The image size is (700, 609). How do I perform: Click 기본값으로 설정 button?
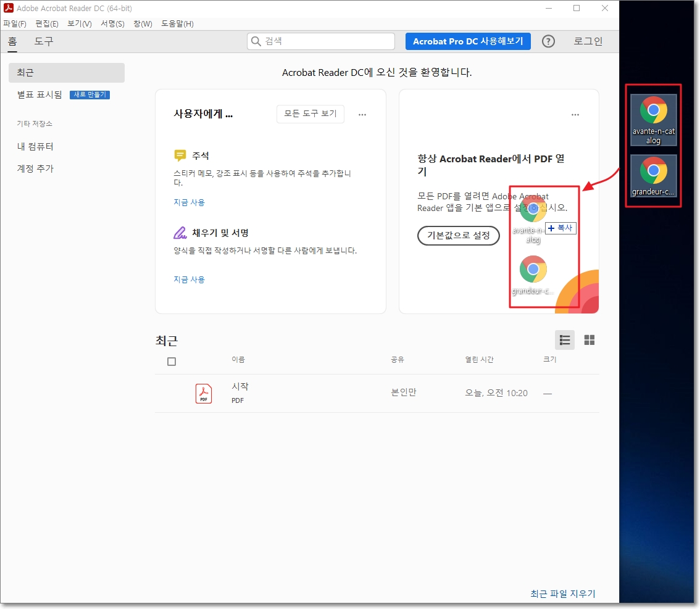pos(459,235)
